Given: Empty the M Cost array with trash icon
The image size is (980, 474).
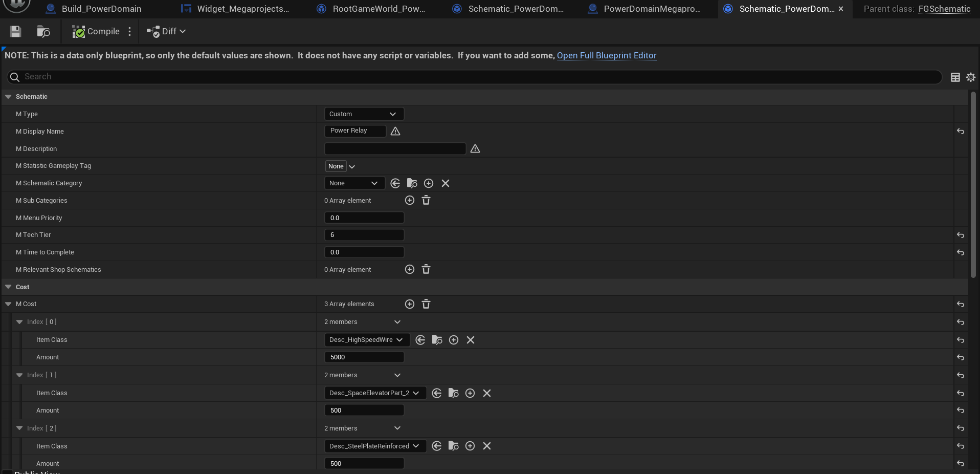Looking at the screenshot, I should click(x=426, y=304).
